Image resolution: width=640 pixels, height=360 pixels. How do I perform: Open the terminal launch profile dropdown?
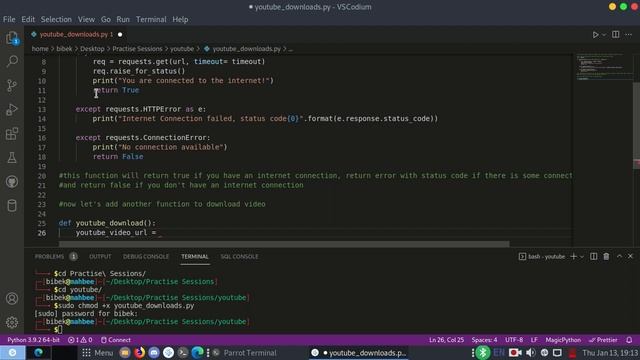click(x=582, y=256)
